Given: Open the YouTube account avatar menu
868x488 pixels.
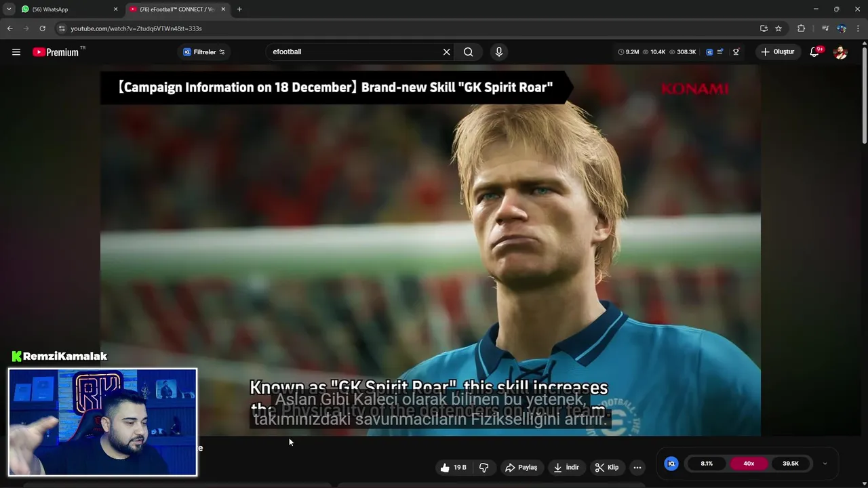Looking at the screenshot, I should pos(840,52).
